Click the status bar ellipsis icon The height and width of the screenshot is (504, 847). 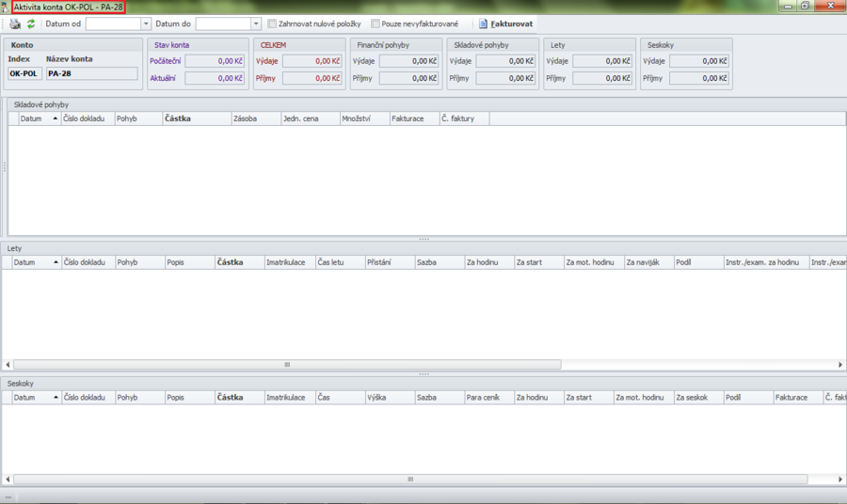(8, 496)
